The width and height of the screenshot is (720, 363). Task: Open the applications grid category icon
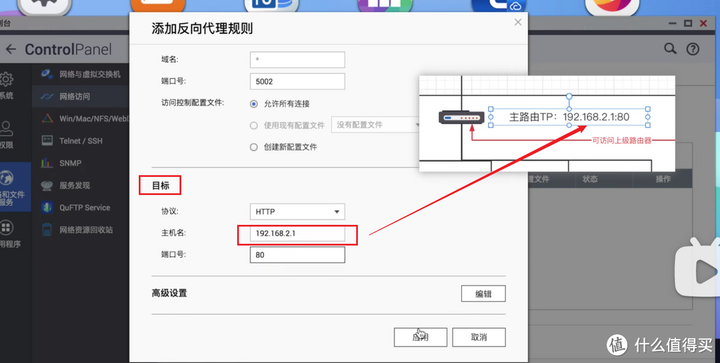6,227
